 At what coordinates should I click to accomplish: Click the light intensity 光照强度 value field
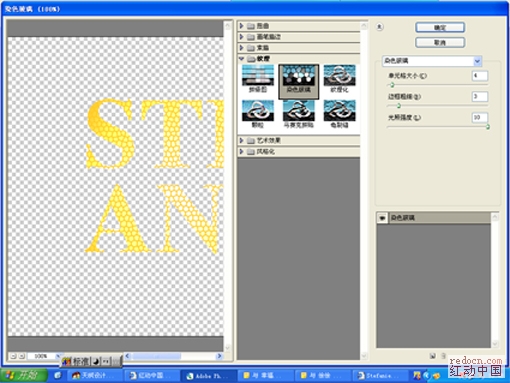480,117
